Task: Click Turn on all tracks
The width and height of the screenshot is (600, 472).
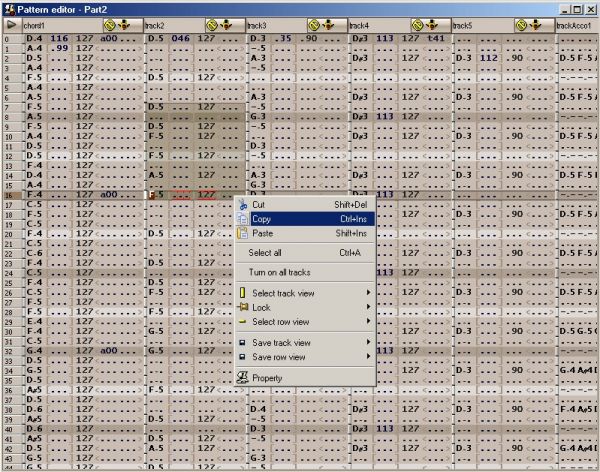Action: (x=279, y=272)
